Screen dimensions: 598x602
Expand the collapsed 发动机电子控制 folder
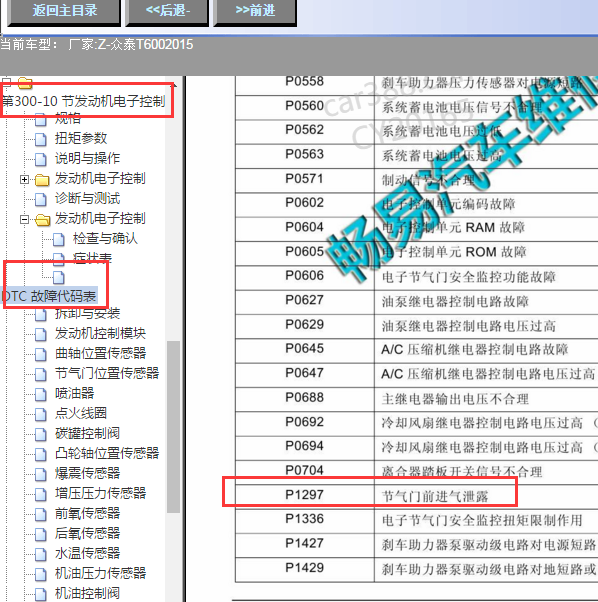[x=24, y=179]
